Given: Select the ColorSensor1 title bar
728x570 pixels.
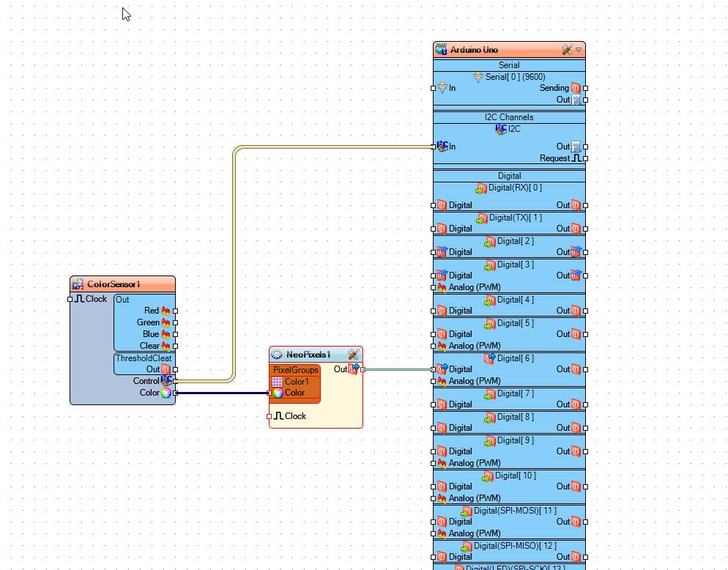Looking at the screenshot, I should pyautogui.click(x=122, y=284).
